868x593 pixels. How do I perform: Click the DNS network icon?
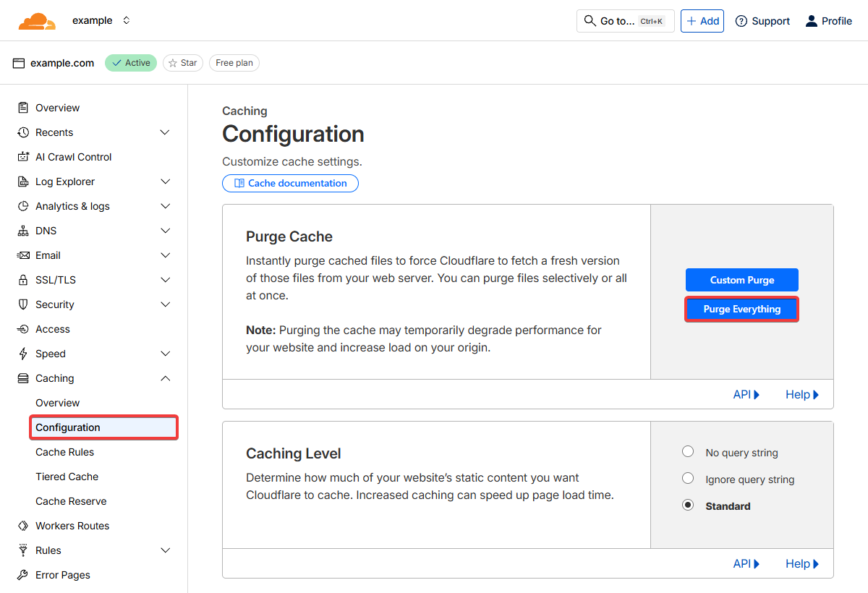coord(23,231)
